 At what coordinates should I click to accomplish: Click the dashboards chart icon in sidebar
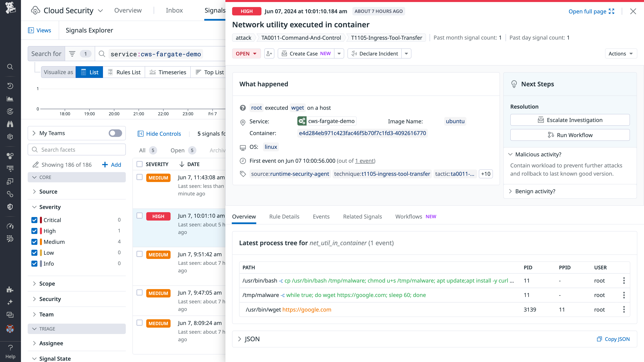[10, 99]
